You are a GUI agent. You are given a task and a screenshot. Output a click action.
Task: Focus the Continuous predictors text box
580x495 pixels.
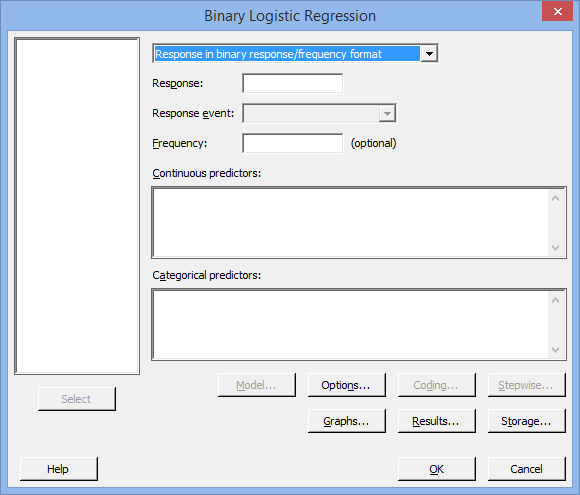(351, 223)
